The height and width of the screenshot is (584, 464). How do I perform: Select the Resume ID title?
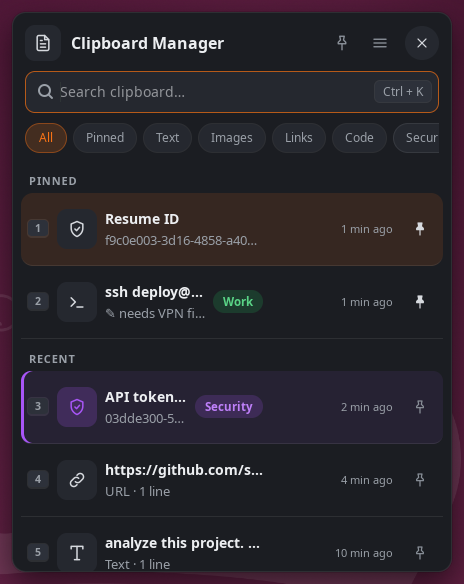click(x=142, y=219)
